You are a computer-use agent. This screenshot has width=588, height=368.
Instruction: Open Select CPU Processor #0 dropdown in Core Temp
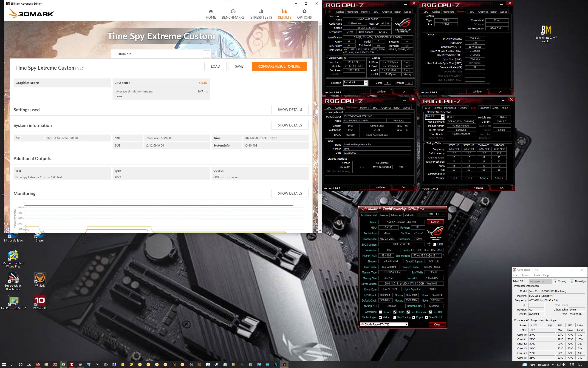point(540,281)
